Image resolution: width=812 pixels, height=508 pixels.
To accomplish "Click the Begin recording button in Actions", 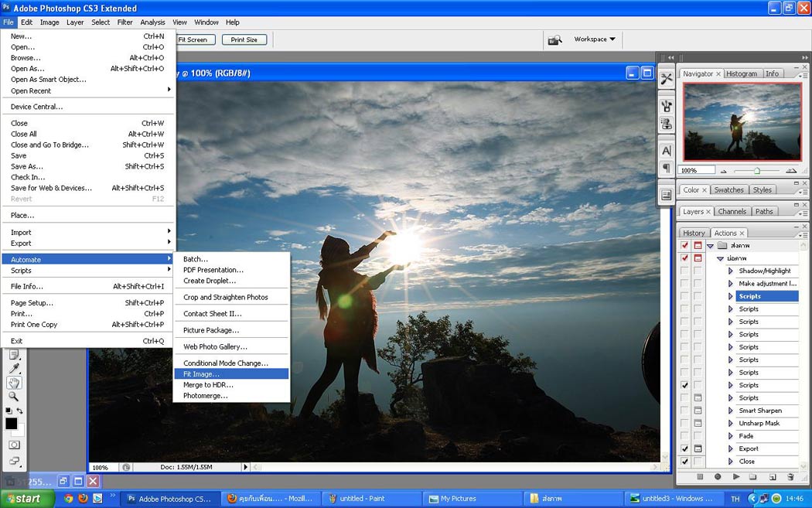I will point(718,477).
